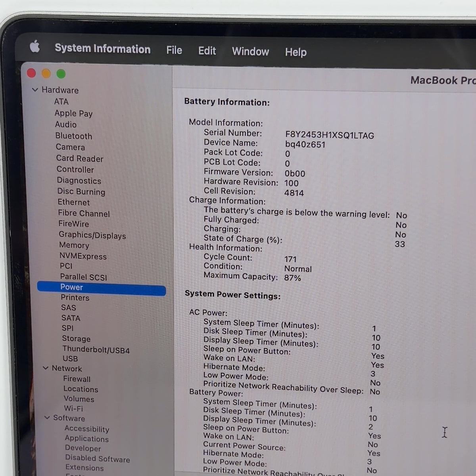Select SPI in the sidebar

(67, 328)
